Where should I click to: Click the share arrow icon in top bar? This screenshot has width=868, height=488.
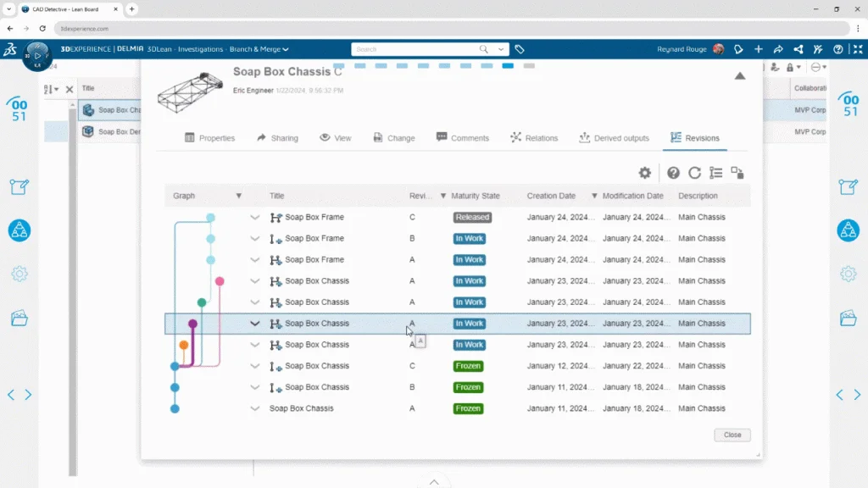[x=778, y=49]
